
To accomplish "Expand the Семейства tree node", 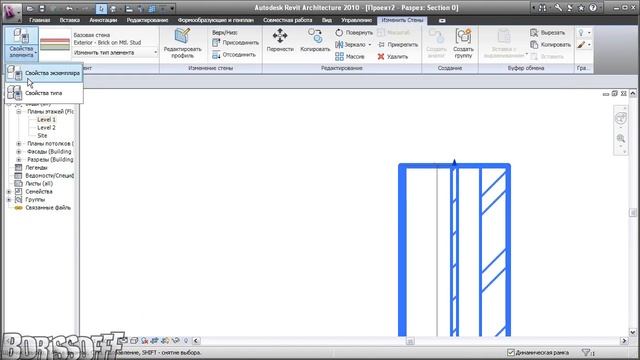I will tap(9, 191).
